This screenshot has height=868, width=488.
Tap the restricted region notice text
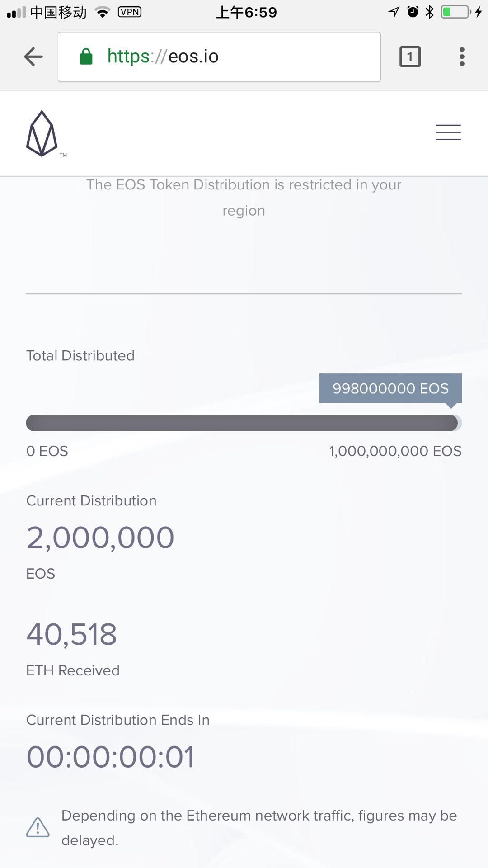(244, 198)
